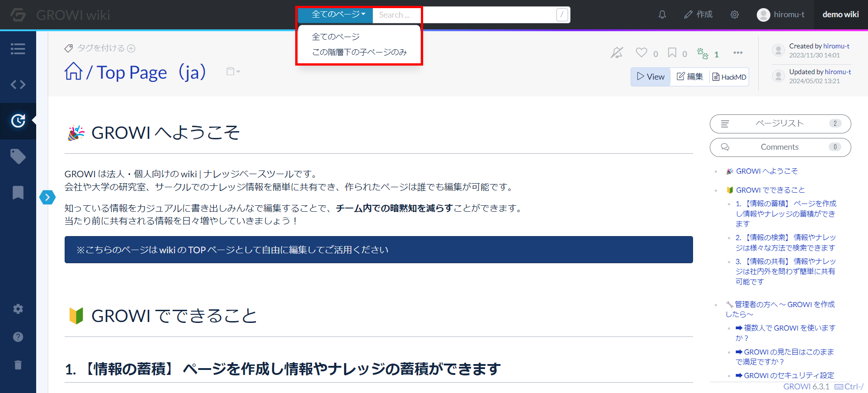Viewport: 868px width, 393px height.
Task: Open the trash icon in sidebar
Action: 18,365
